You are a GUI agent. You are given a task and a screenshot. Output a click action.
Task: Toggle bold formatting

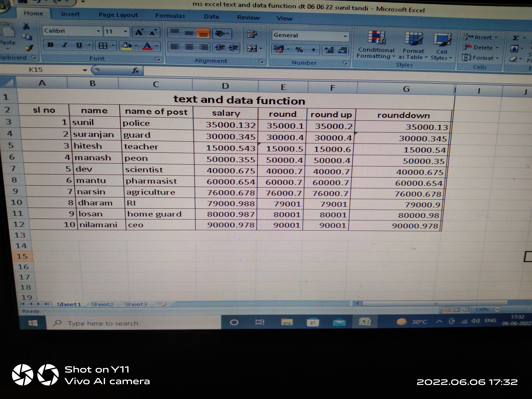[51, 45]
